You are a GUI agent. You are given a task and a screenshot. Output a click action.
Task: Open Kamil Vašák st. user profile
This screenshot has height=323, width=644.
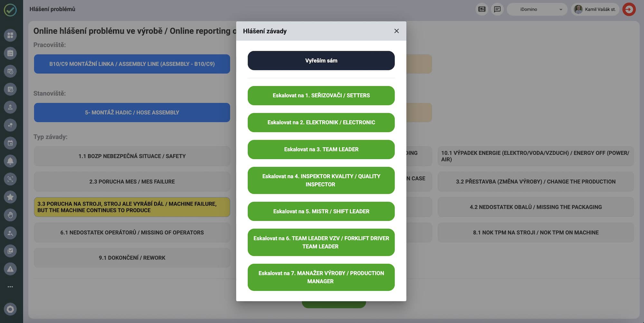pos(595,9)
